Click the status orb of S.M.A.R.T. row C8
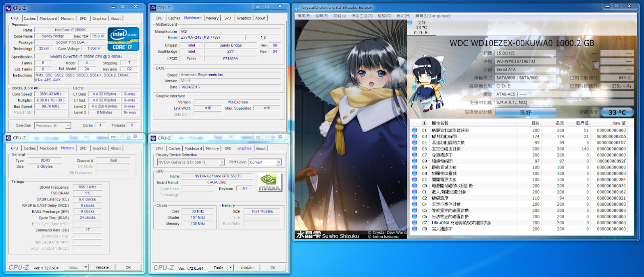This screenshot has height=277, width=644. point(414,229)
